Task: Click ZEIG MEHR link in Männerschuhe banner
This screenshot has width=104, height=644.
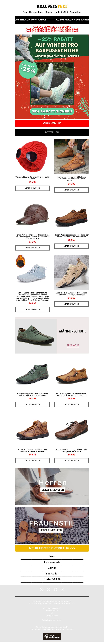Action: tap(73, 345)
